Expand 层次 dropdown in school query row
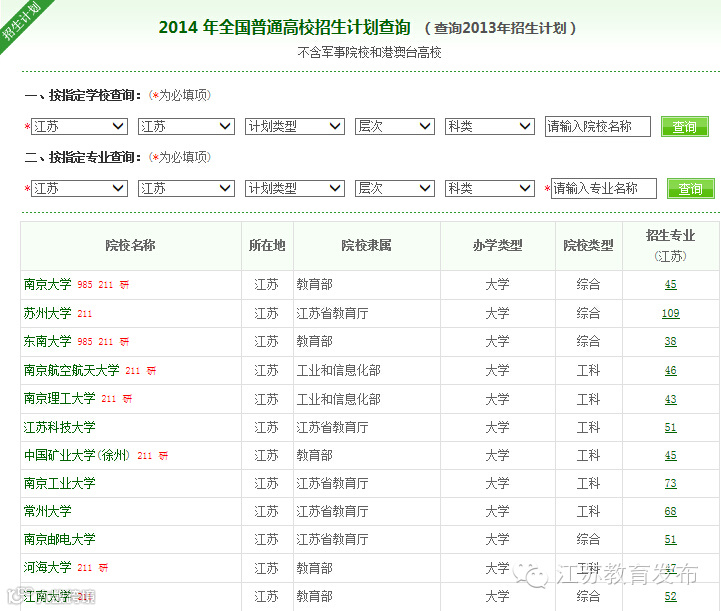The width and height of the screenshot is (721, 611). [x=395, y=126]
